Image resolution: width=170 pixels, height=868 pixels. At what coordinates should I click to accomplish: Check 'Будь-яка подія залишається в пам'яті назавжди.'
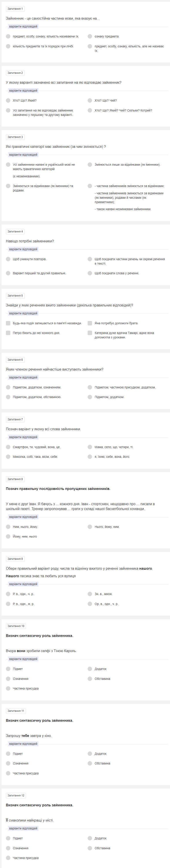click(x=8, y=323)
